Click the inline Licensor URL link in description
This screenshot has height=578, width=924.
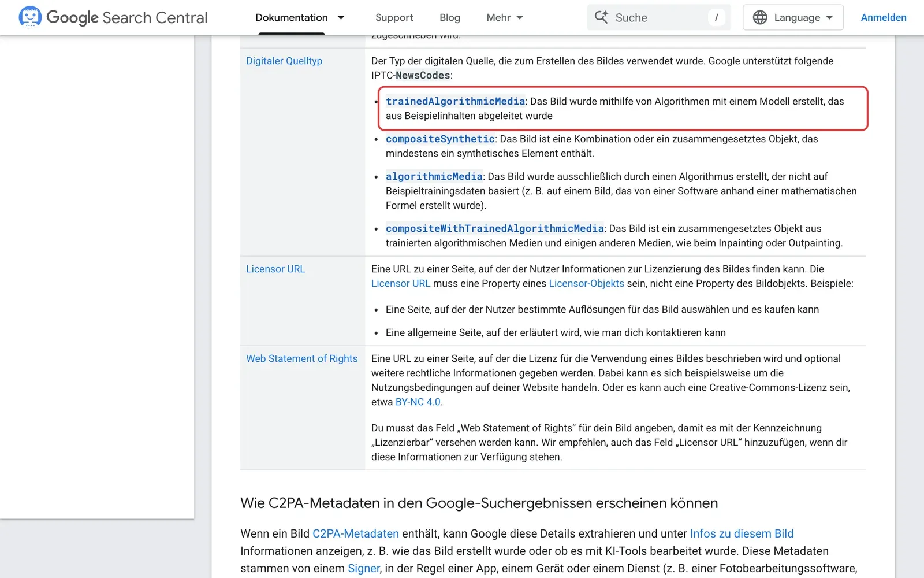tap(401, 283)
